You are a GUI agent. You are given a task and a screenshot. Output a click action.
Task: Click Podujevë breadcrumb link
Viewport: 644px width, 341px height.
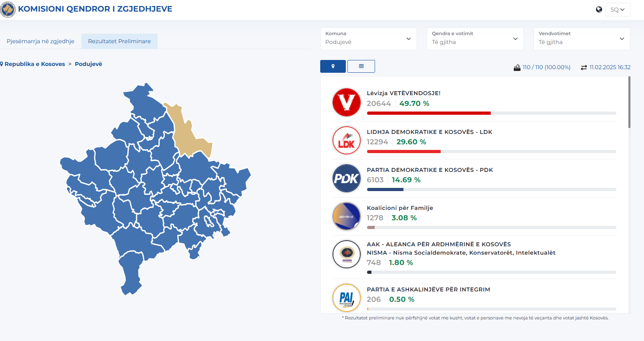coord(88,64)
